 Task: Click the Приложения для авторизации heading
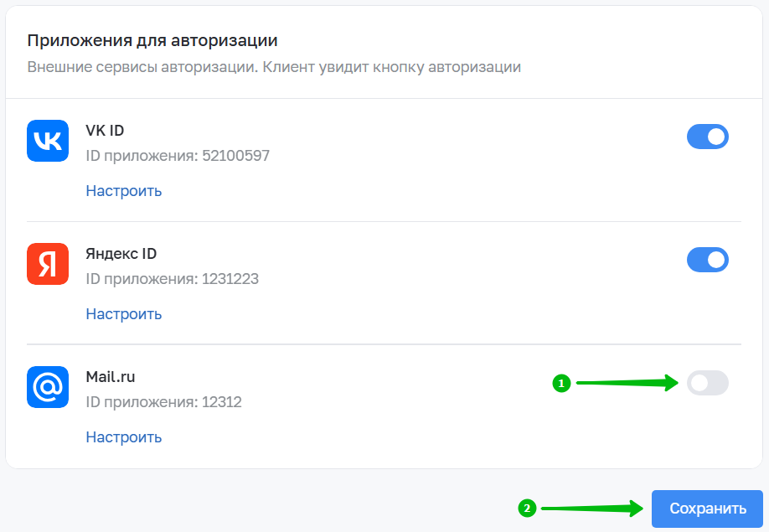pyautogui.click(x=152, y=40)
